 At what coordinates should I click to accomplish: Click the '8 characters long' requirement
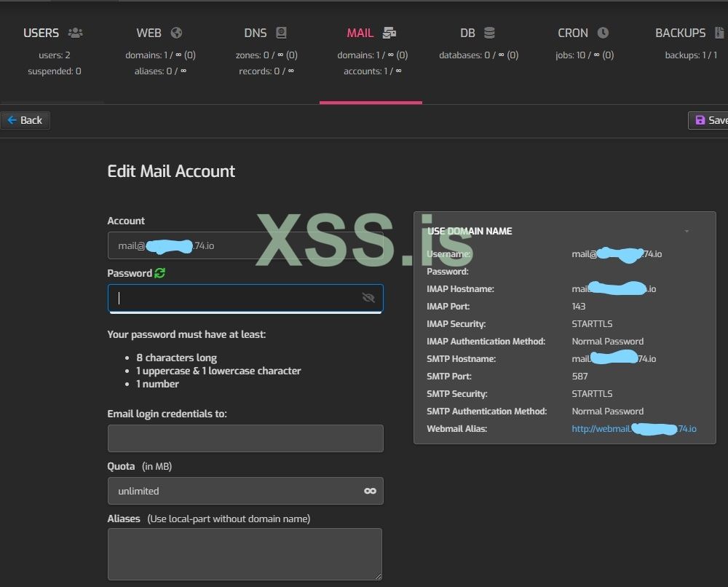click(x=176, y=358)
